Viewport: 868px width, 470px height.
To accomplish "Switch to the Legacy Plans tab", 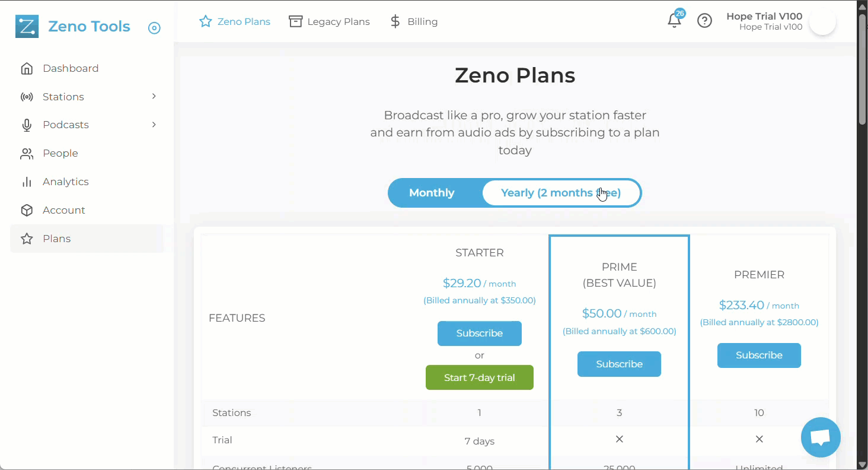I will (329, 21).
